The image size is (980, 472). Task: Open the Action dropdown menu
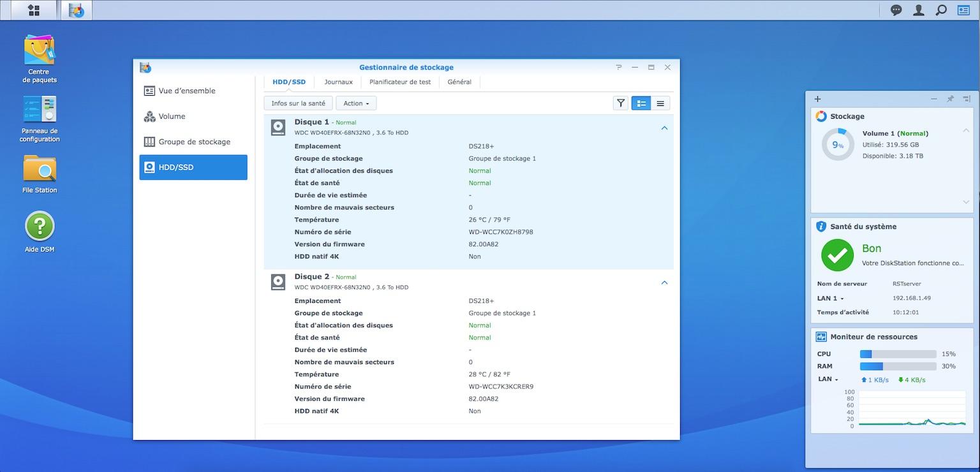tap(356, 103)
